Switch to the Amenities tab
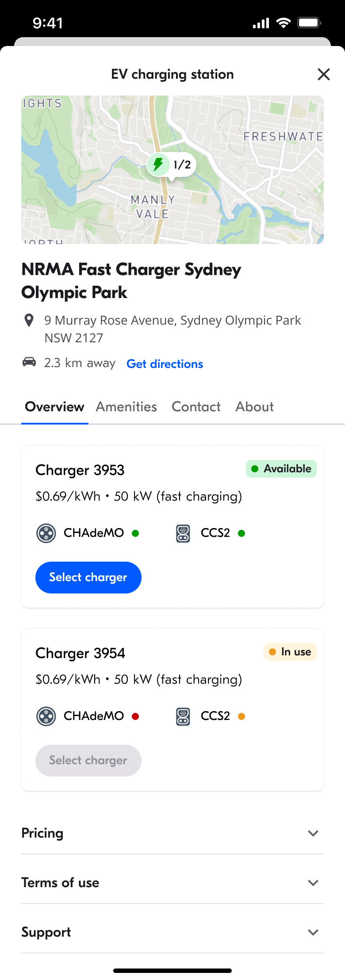 126,407
